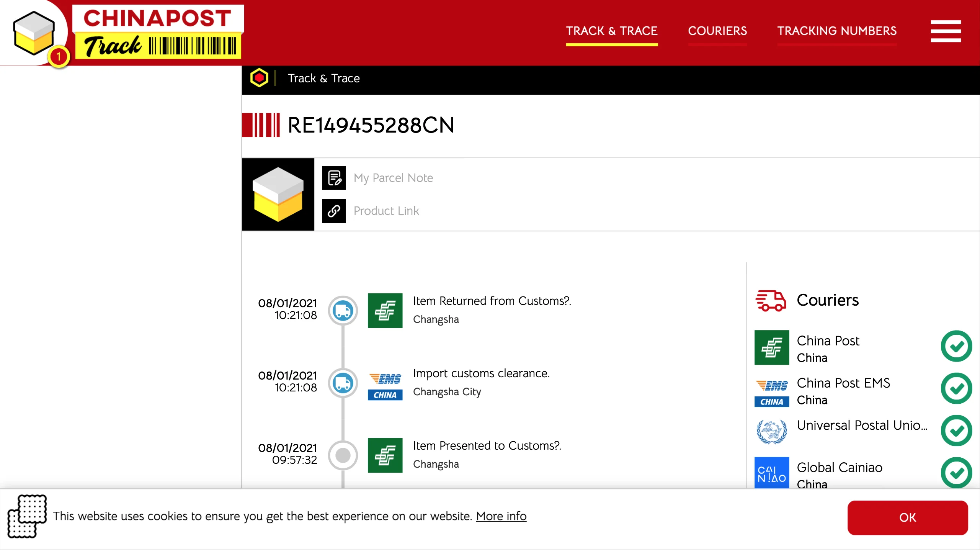Open the hamburger menu
The width and height of the screenshot is (980, 550).
946,31
